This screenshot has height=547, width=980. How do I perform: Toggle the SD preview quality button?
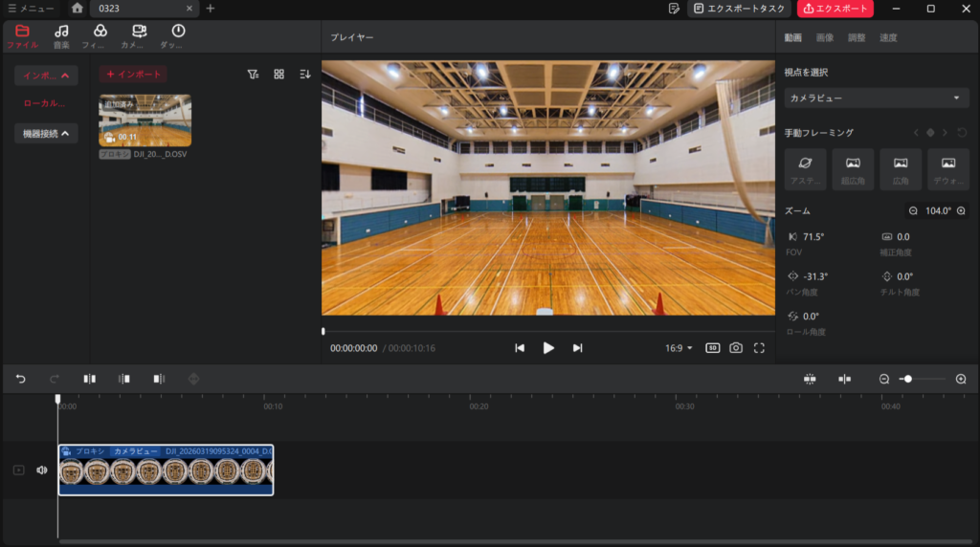point(713,348)
